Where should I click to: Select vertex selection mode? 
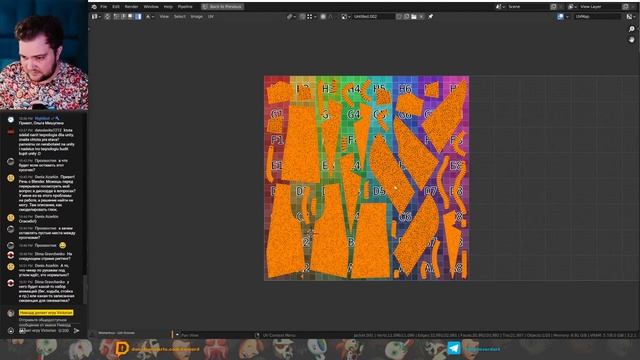116,17
